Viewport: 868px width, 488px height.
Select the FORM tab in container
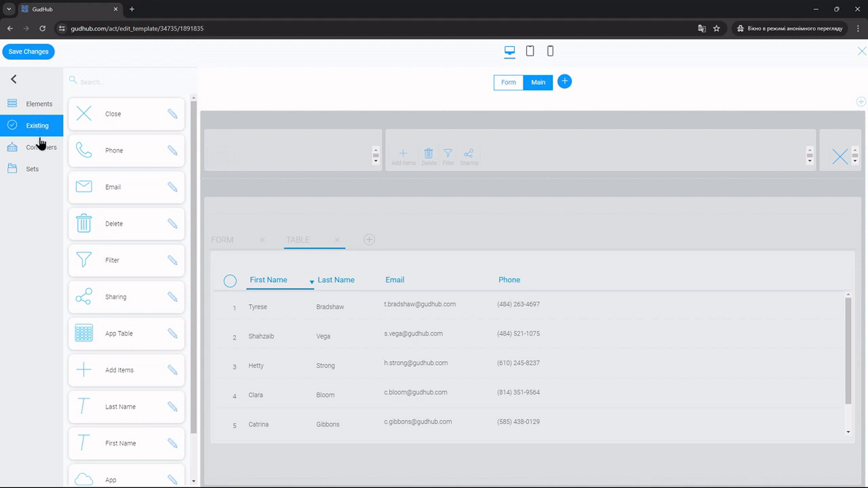pyautogui.click(x=222, y=240)
